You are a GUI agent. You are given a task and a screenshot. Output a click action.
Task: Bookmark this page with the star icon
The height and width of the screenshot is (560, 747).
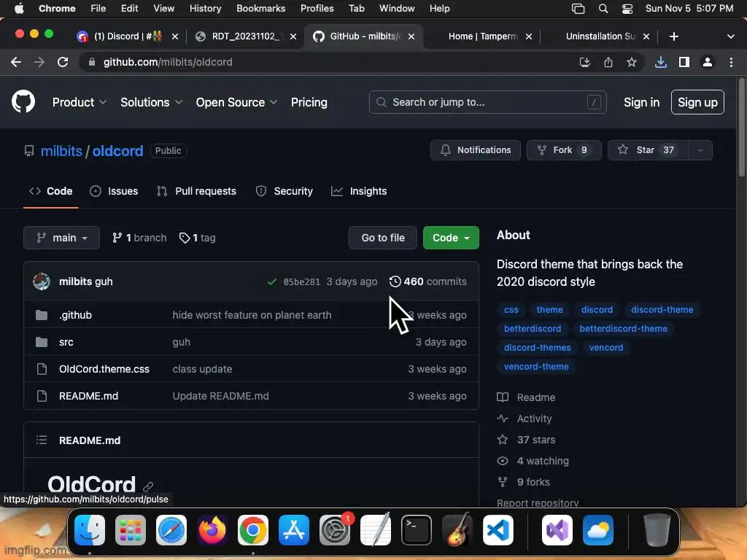click(x=632, y=62)
